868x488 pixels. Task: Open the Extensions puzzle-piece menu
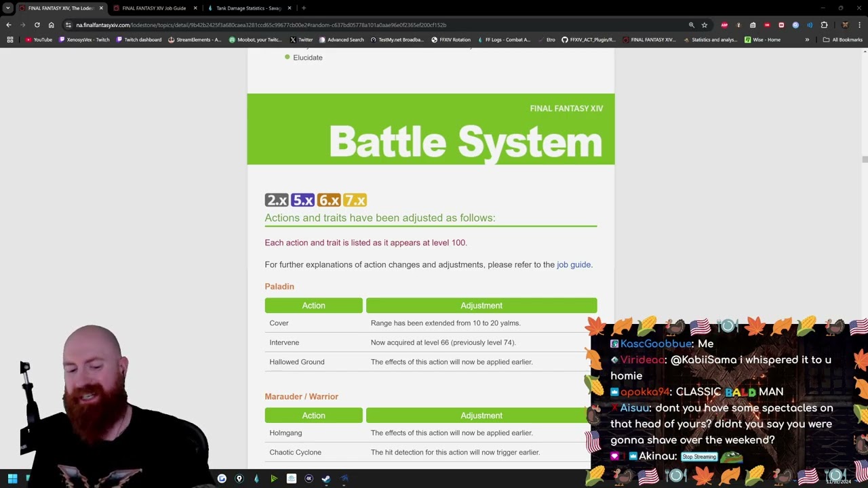coord(824,25)
